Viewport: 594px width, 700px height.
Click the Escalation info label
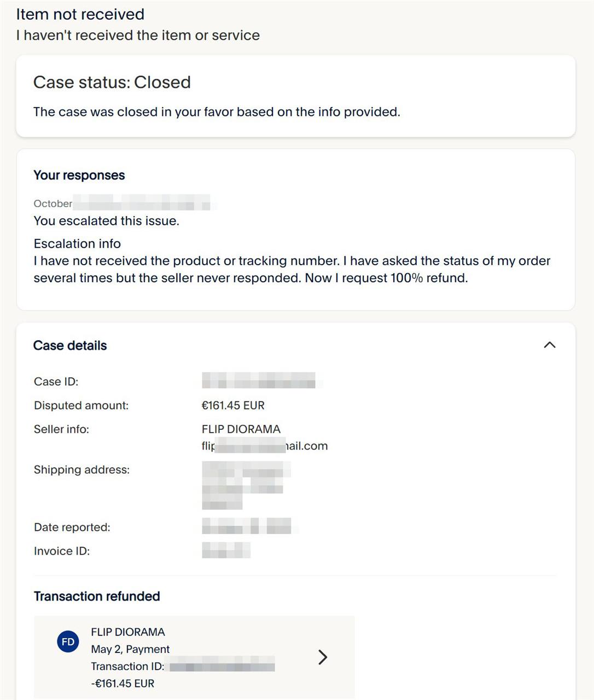pos(77,243)
